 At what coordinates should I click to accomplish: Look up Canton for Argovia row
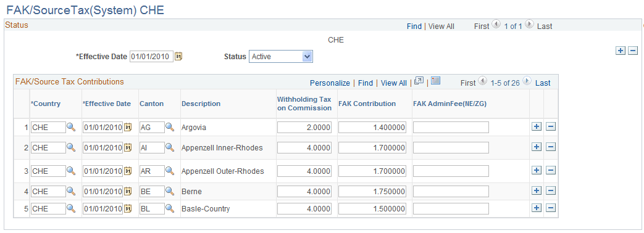(170, 127)
